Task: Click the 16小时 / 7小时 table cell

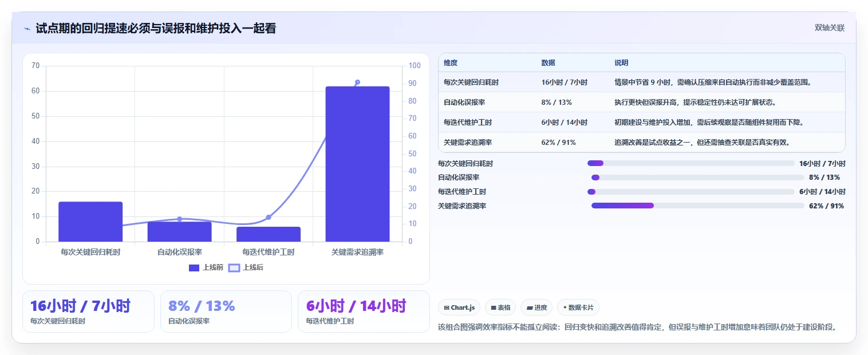Action: click(x=564, y=82)
